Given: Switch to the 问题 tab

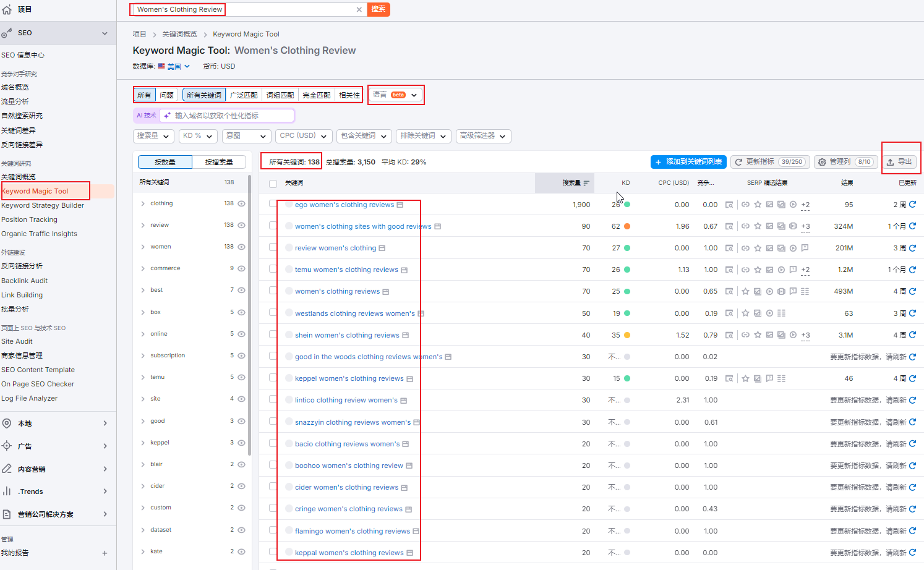Looking at the screenshot, I should [167, 95].
